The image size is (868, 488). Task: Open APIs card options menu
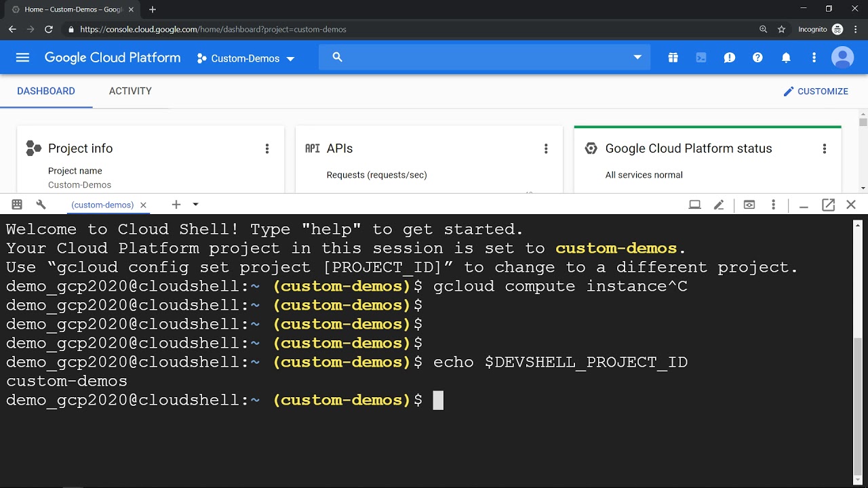coord(546,148)
